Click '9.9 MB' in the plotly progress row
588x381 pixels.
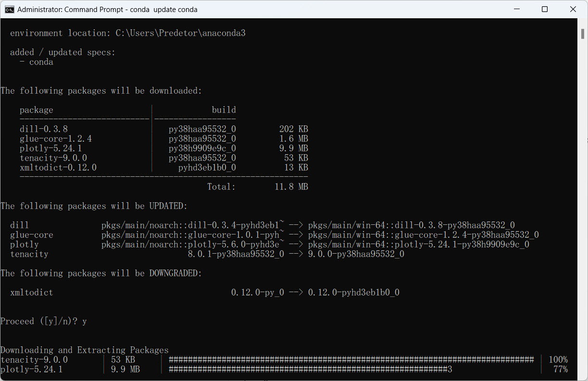pyautogui.click(x=125, y=369)
